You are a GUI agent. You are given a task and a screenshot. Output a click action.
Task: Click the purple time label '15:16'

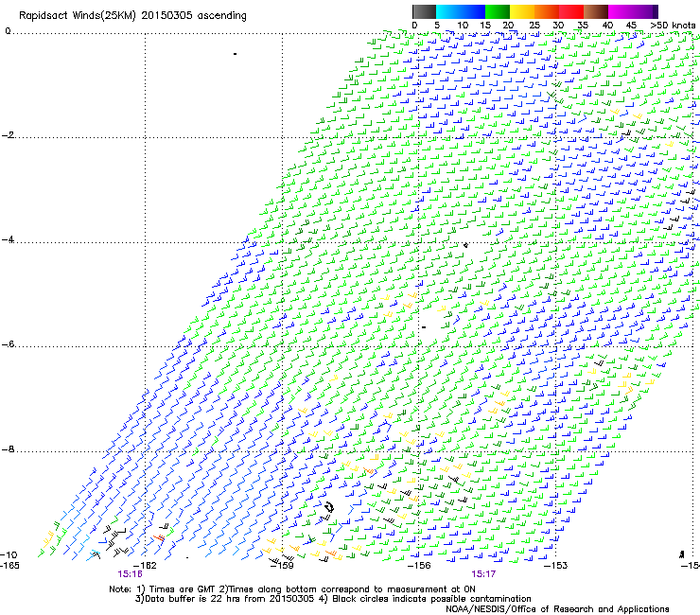coord(130,574)
